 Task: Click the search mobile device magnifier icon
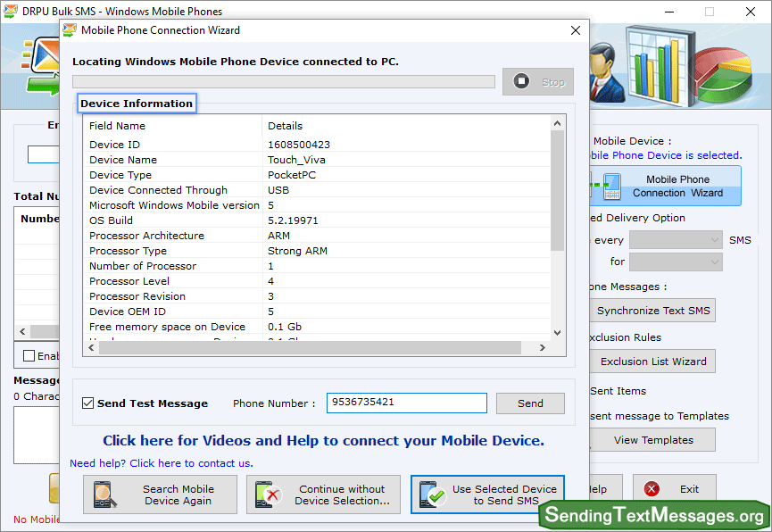(105, 495)
